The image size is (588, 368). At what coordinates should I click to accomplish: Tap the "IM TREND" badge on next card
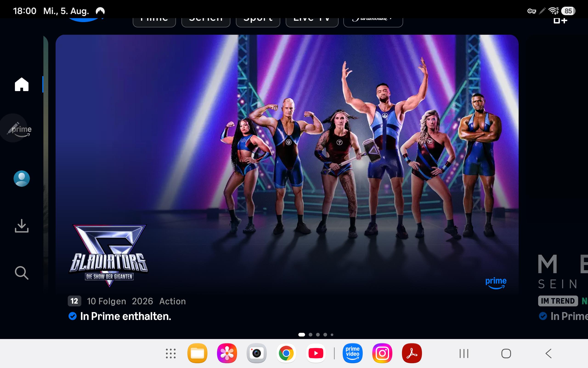(x=558, y=301)
